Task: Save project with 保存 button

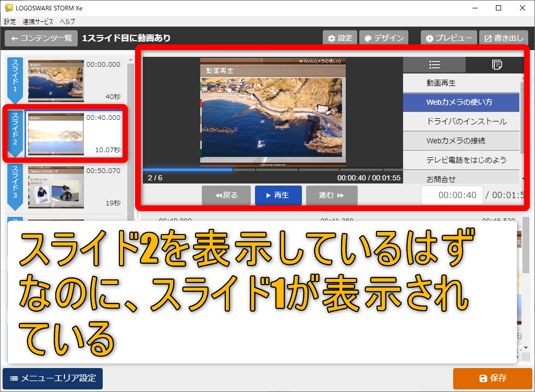Action: [492, 378]
